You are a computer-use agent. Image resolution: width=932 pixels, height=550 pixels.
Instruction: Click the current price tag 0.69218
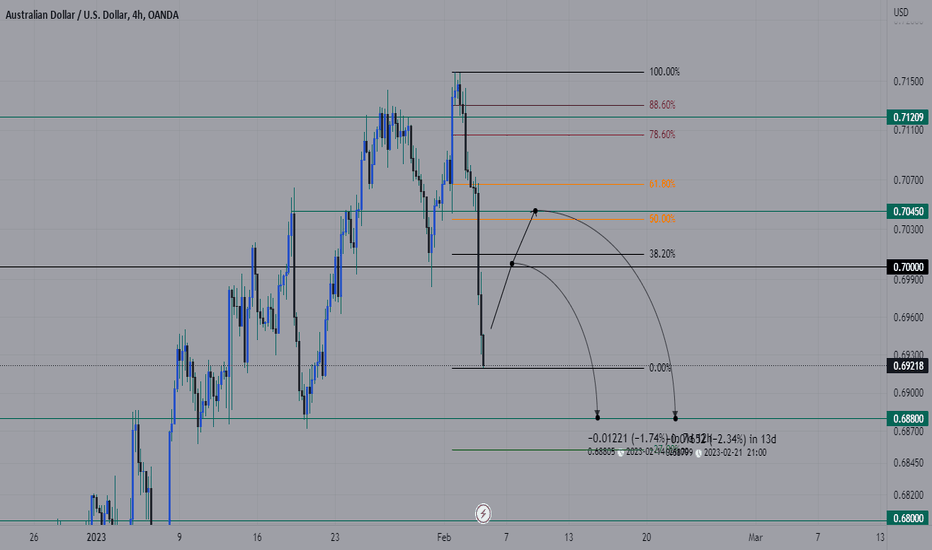coord(909,366)
